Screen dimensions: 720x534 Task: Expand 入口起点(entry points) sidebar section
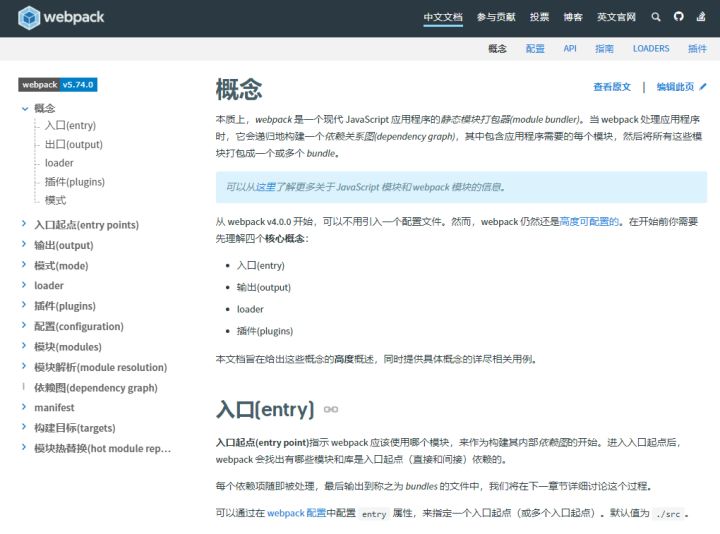point(24,224)
